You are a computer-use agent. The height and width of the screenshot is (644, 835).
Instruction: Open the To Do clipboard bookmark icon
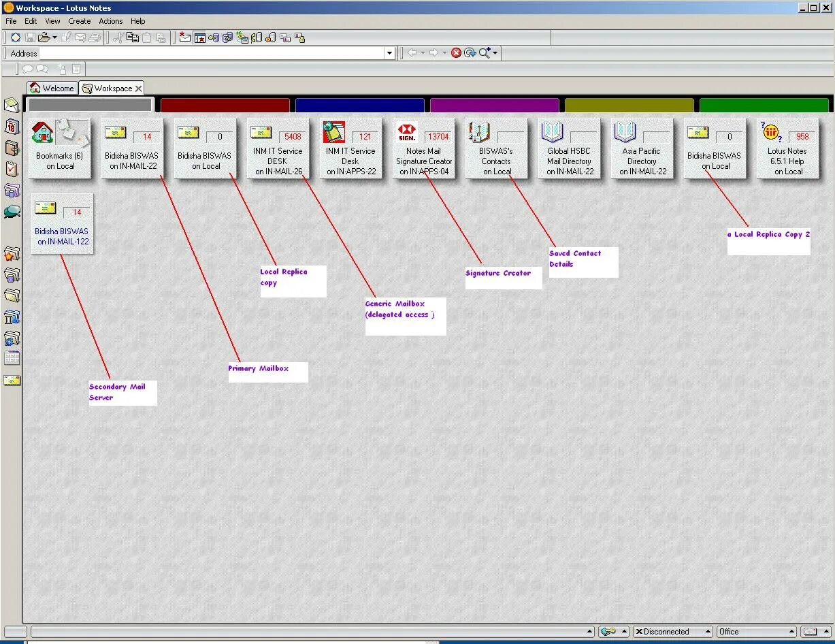point(12,169)
